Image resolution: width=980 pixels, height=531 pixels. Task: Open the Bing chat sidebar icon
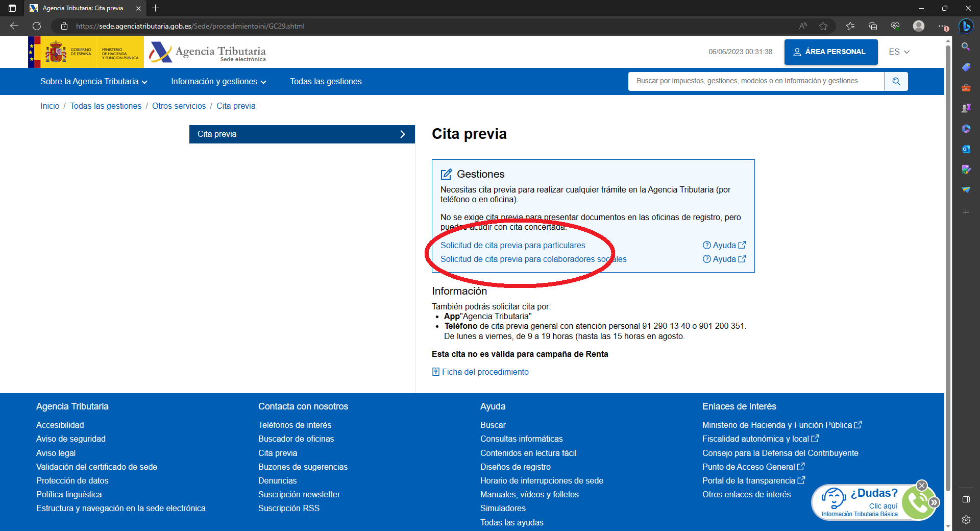966,26
